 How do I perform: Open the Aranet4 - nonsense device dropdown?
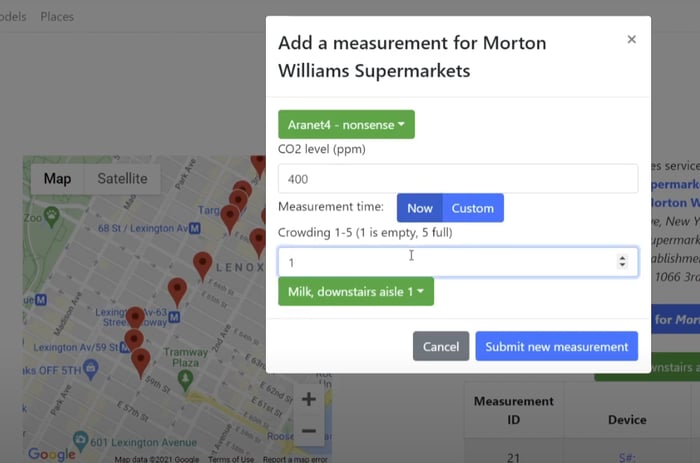coord(346,125)
